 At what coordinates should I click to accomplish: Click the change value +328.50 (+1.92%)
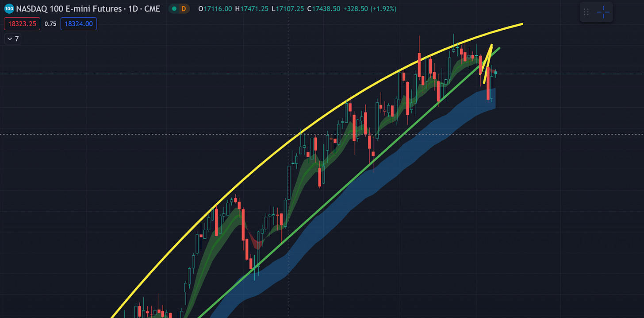pyautogui.click(x=370, y=8)
